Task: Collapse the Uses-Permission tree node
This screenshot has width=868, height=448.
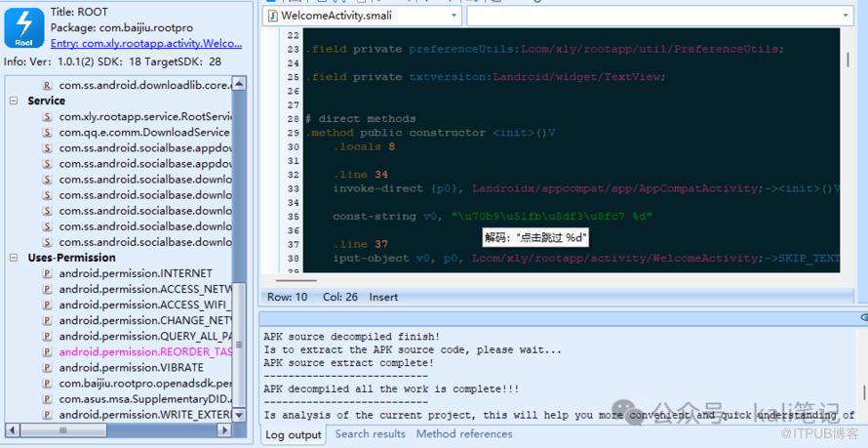Action: [x=14, y=258]
